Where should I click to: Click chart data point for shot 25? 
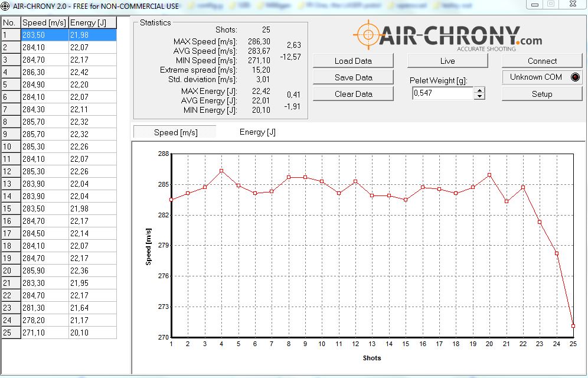573,326
